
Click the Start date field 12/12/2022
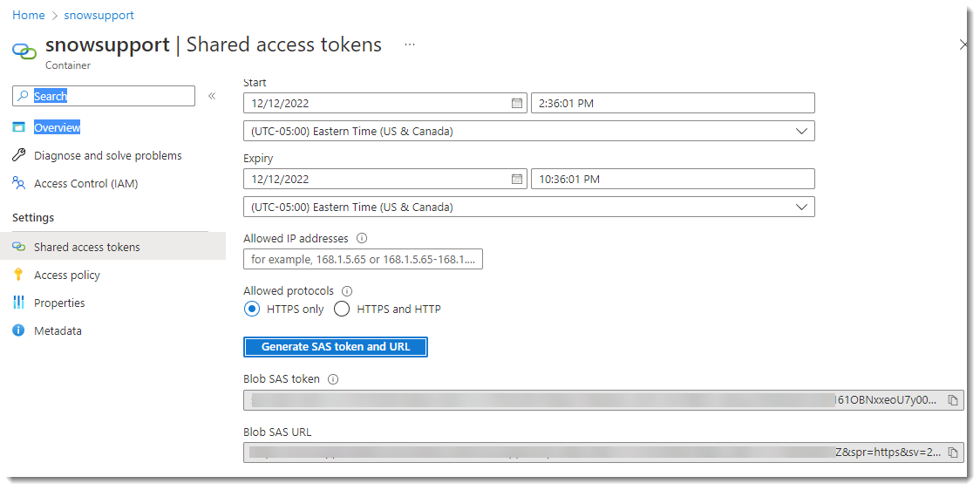385,103
